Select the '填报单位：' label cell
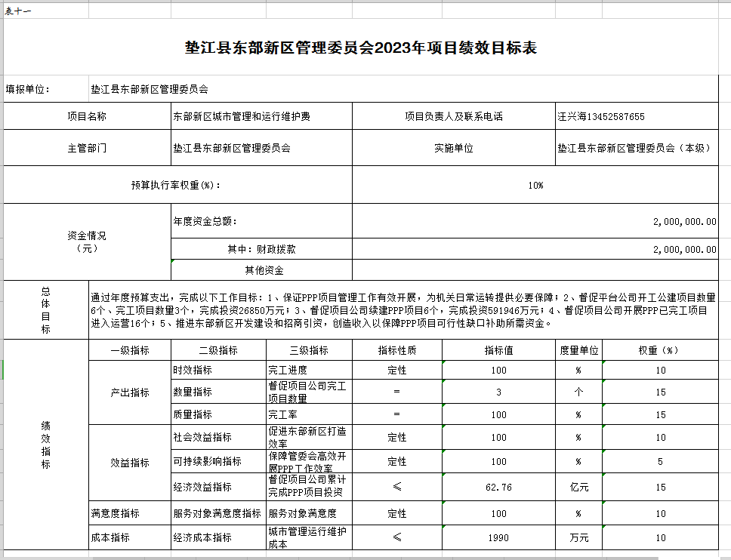The image size is (731, 560). click(46, 89)
